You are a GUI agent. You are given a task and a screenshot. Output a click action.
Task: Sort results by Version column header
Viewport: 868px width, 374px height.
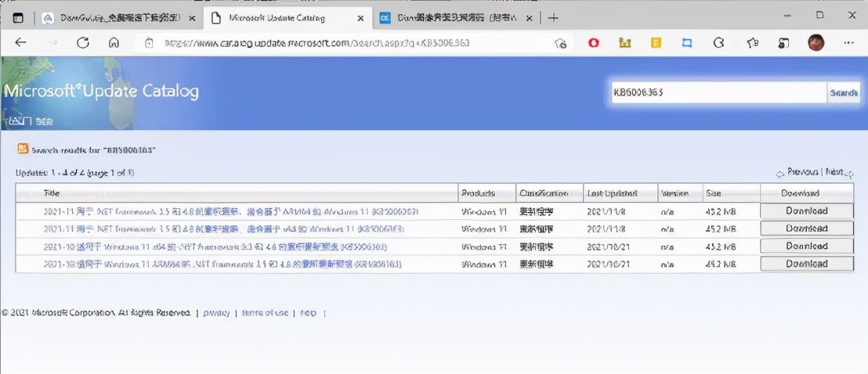(675, 193)
